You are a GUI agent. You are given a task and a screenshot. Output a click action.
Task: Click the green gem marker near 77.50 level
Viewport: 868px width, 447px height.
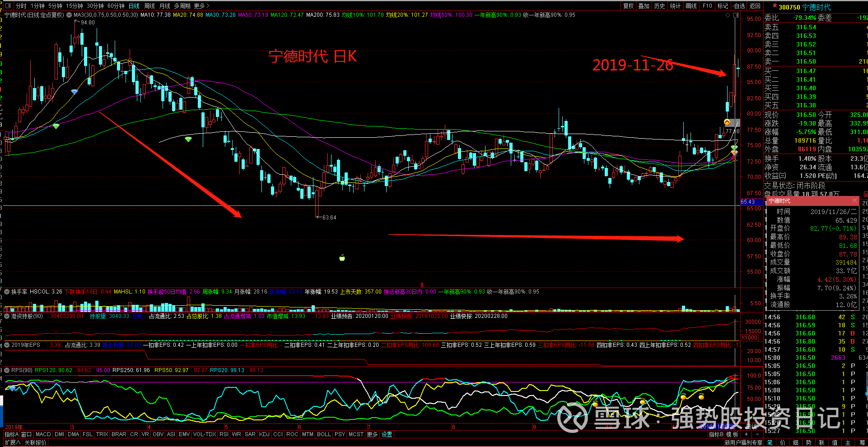click(x=56, y=126)
